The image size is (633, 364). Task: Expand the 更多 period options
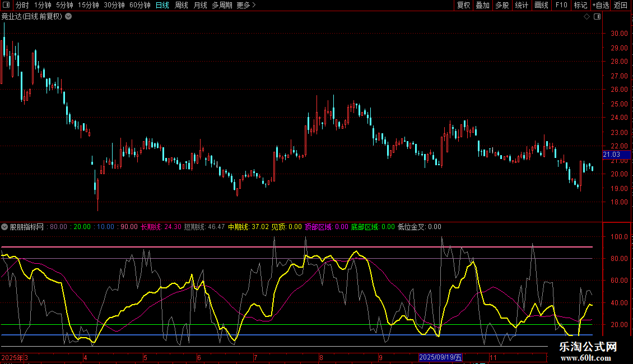pos(246,5)
